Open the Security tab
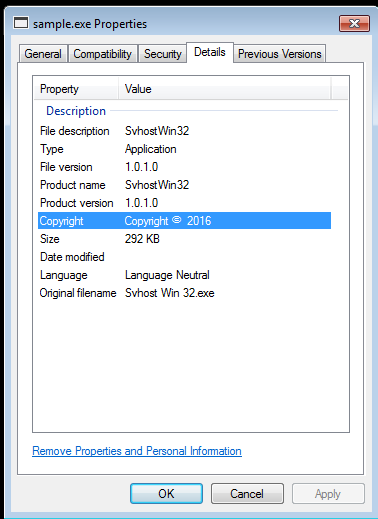Image resolution: width=378 pixels, height=519 pixels. tap(163, 54)
